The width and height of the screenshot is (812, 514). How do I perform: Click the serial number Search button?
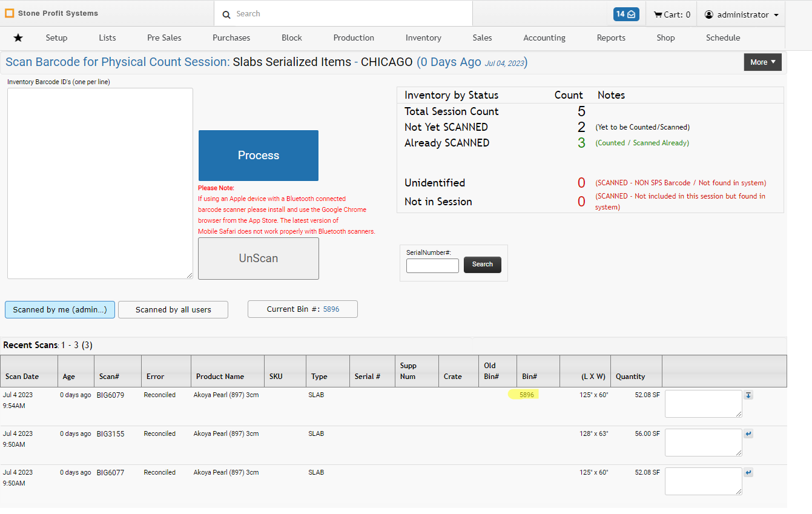click(x=483, y=265)
